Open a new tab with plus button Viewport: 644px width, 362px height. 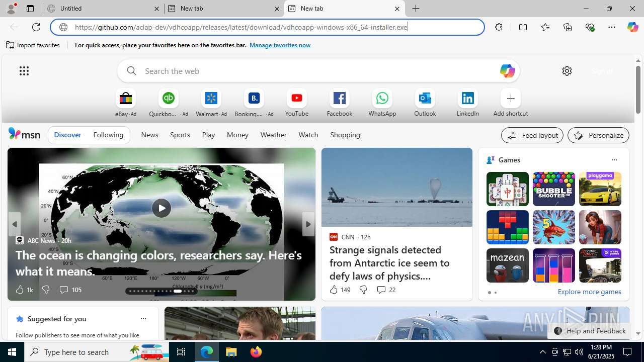[416, 9]
